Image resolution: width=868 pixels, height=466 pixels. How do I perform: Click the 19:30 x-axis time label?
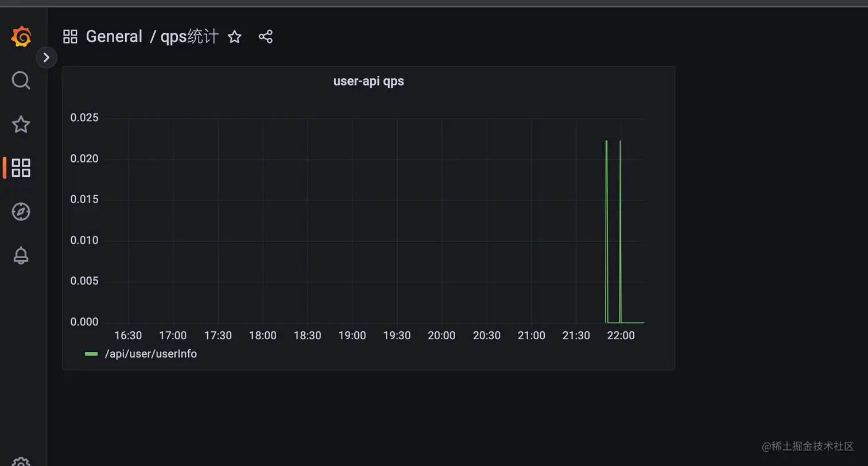coord(397,336)
